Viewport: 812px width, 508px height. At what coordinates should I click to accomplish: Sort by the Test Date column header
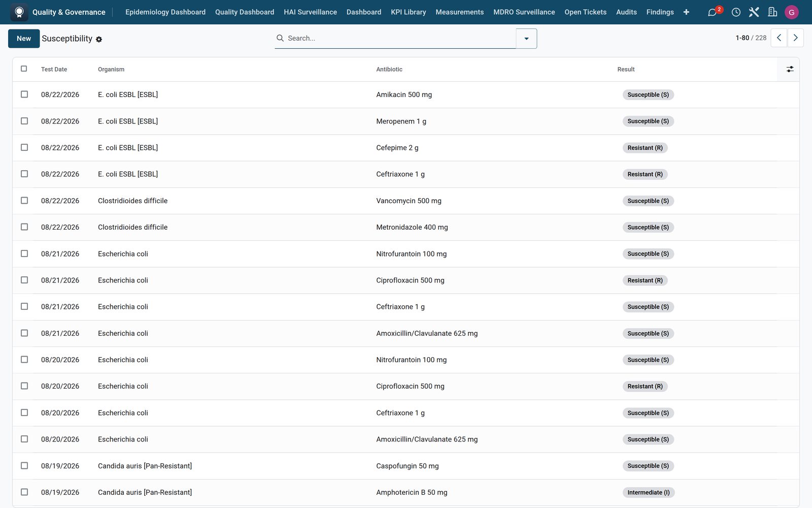point(54,70)
